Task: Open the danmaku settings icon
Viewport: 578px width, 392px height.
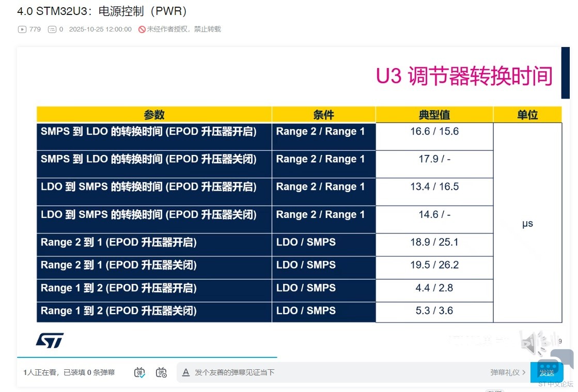Action: (x=161, y=372)
